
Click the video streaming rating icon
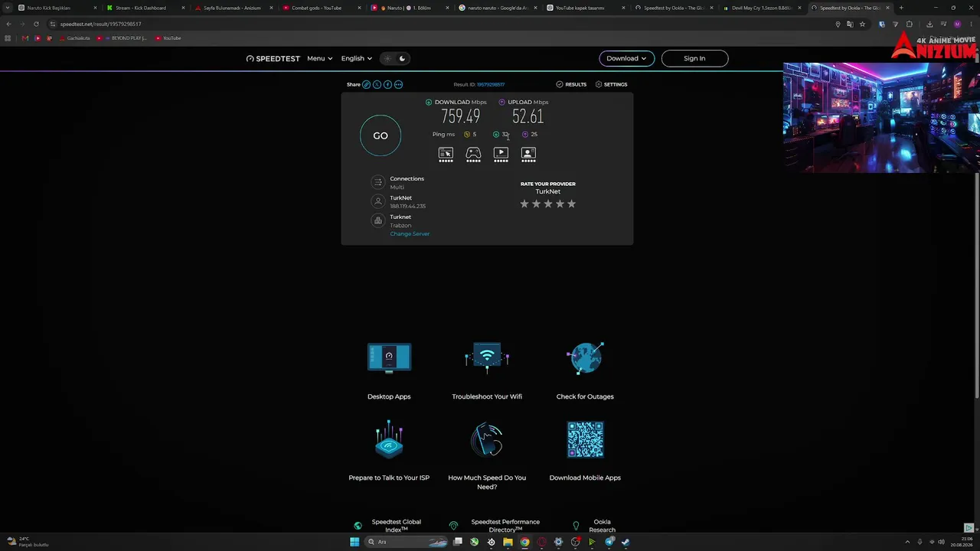coord(501,155)
